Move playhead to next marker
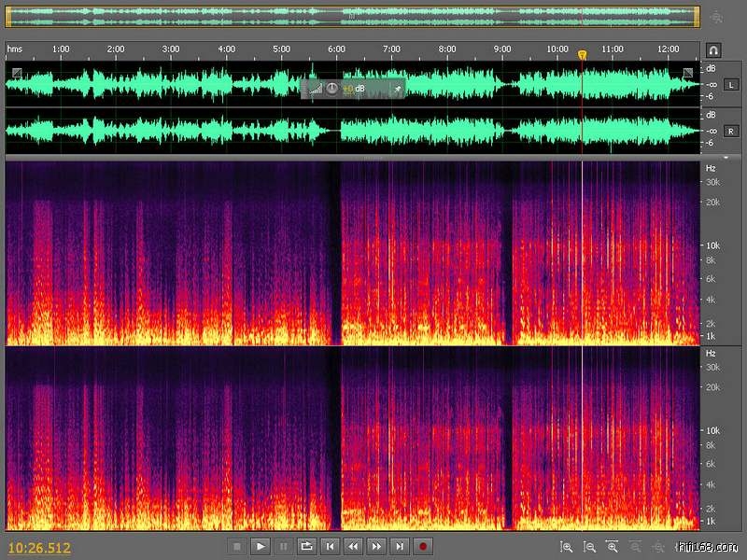 pos(400,546)
